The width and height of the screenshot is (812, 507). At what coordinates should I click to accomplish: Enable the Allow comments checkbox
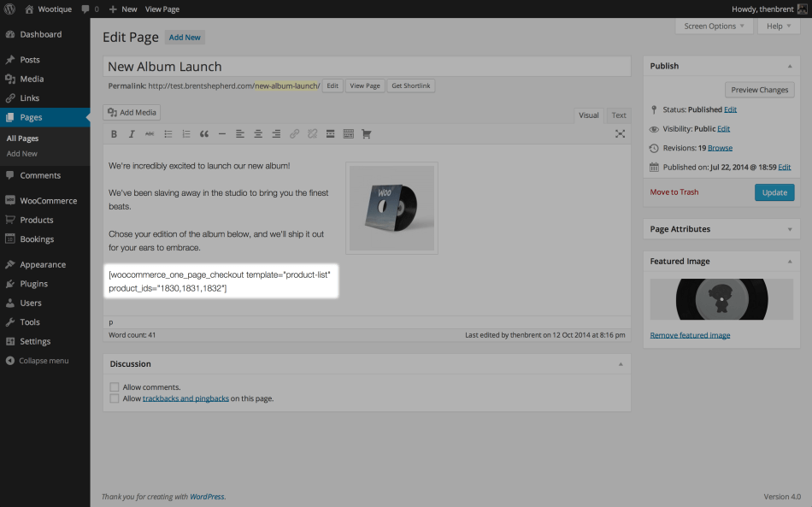[x=115, y=386]
